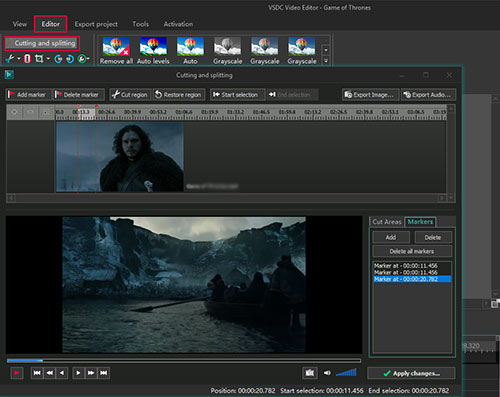The image size is (500, 397).
Task: Click the Restore region button
Action: point(179,95)
